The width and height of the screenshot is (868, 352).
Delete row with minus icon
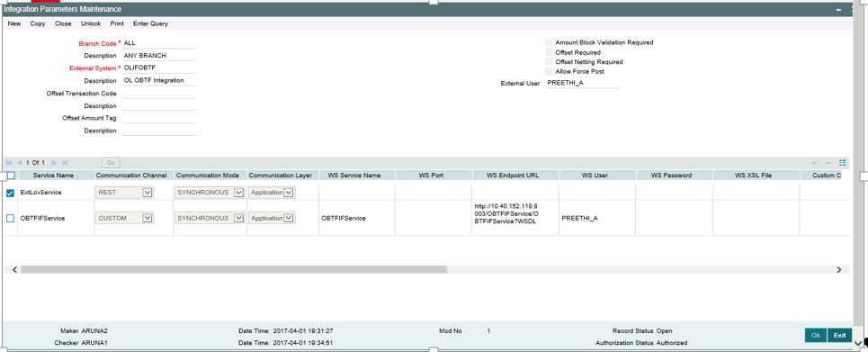828,163
